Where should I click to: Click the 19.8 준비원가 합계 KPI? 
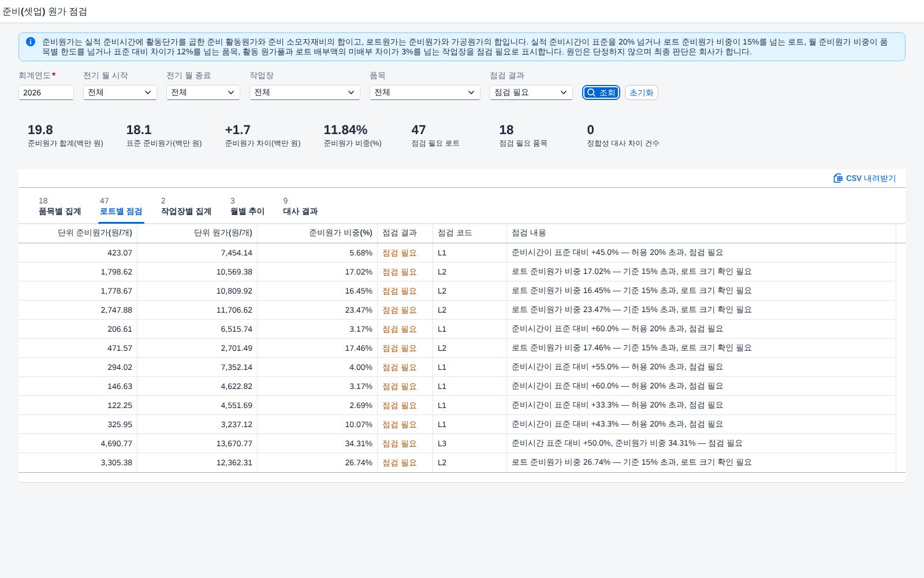[65, 136]
